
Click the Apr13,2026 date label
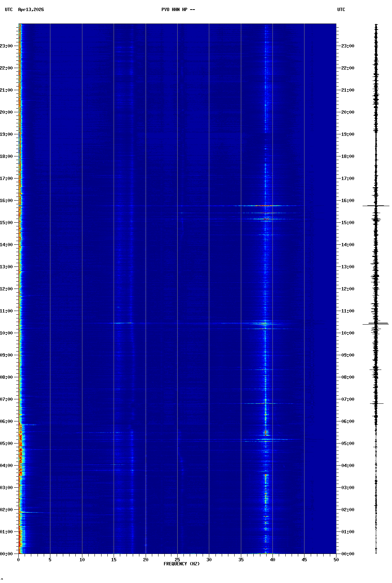(31, 10)
